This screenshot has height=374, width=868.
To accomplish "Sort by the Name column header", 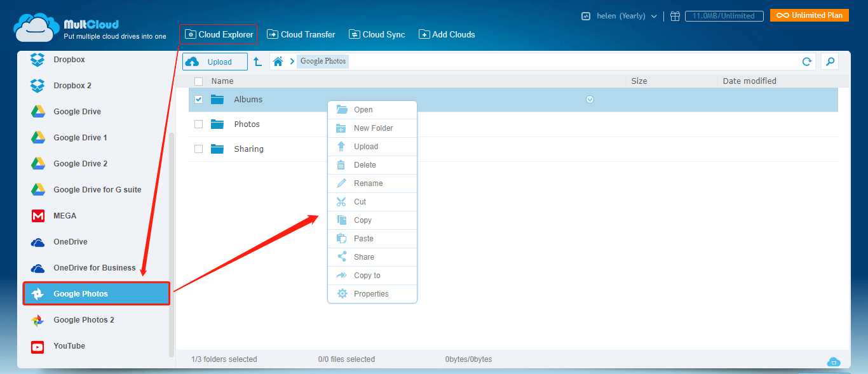I will (x=222, y=81).
